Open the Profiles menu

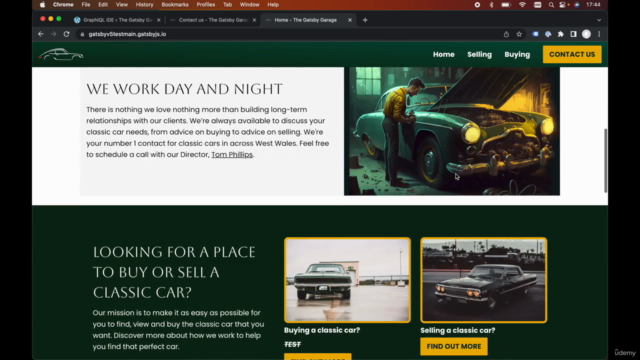(206, 5)
